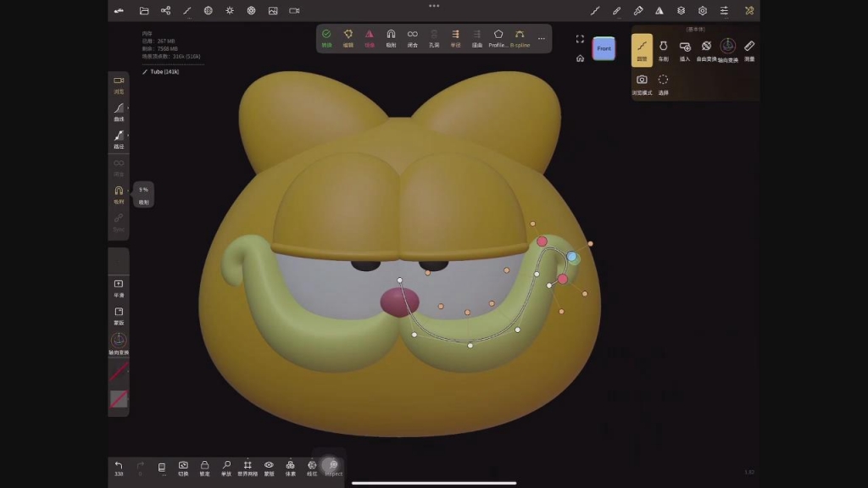Open the symmetry triangle menu
Screen dimensions: 868x488
659,10
